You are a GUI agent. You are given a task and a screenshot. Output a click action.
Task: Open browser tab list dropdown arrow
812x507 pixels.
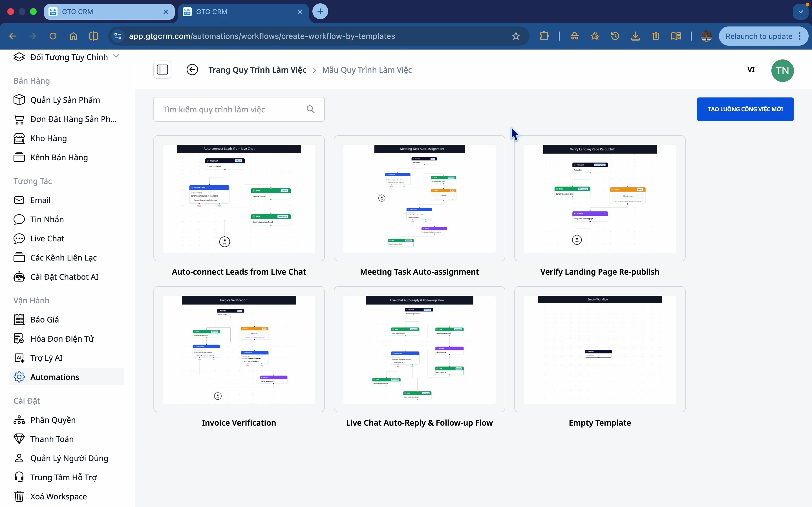click(x=801, y=12)
